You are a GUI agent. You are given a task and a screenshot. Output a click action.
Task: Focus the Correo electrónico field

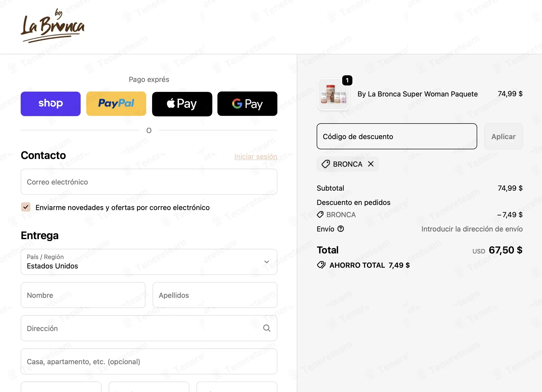(x=149, y=182)
